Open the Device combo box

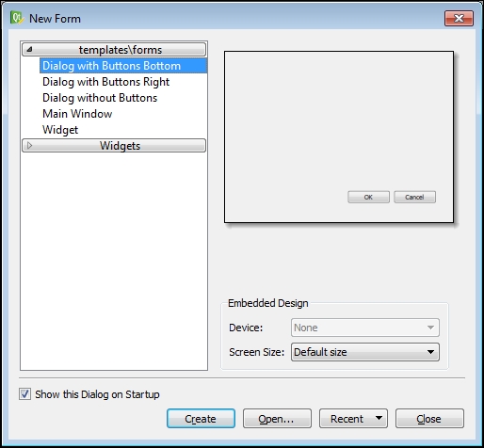tap(365, 328)
